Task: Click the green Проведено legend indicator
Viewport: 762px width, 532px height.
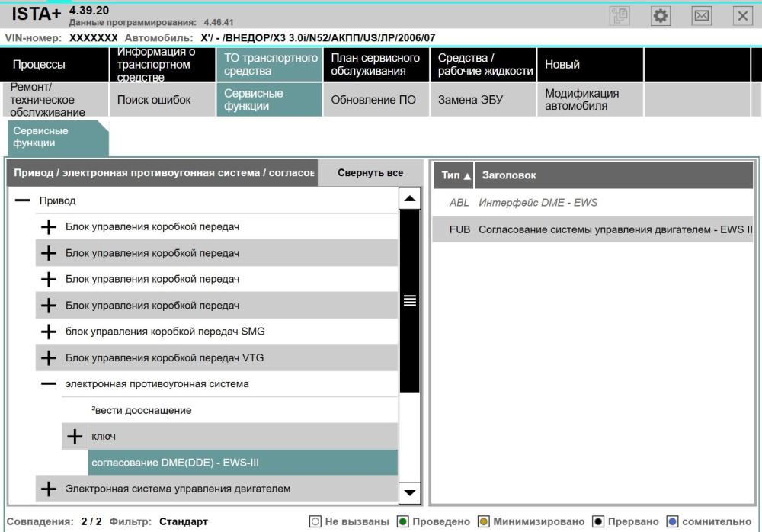Action: tap(403, 521)
